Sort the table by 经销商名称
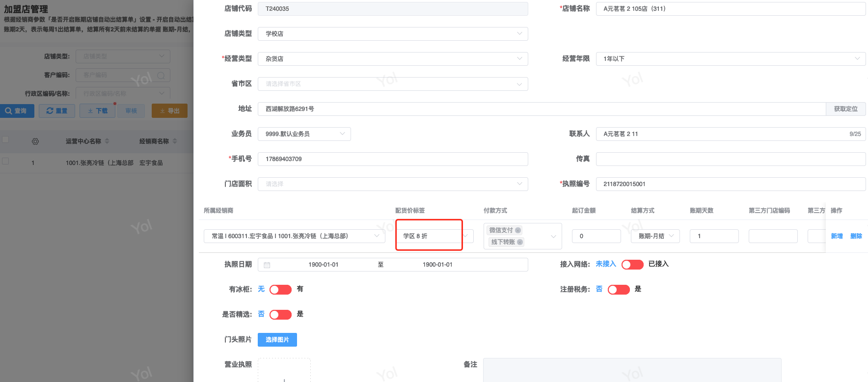868x382 pixels. click(x=175, y=141)
